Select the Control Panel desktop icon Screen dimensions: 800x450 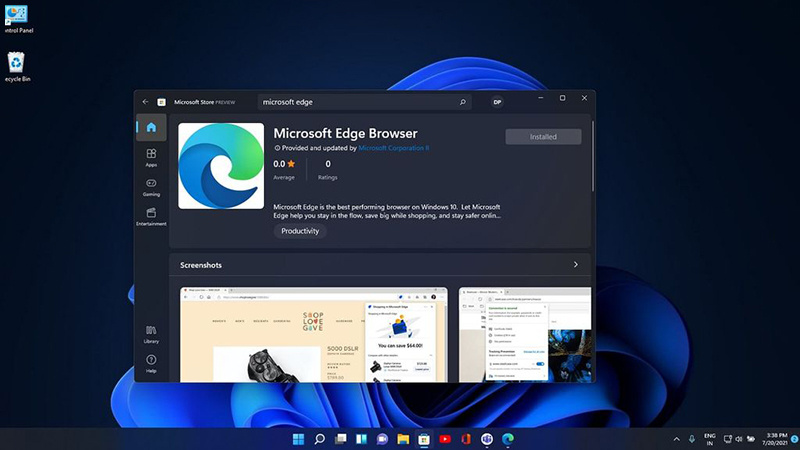pos(17,19)
